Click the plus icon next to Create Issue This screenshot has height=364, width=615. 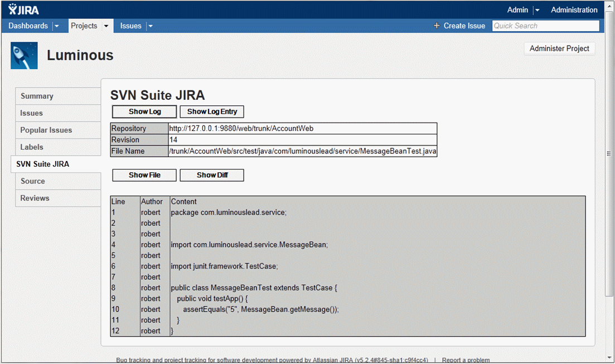coord(435,26)
